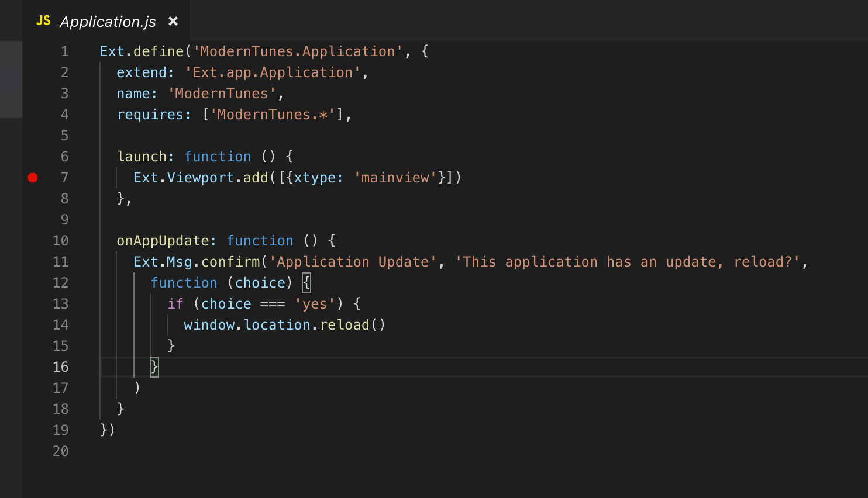Click the highlighted brace on line 16
Screen dimensions: 868x498
[154, 366]
